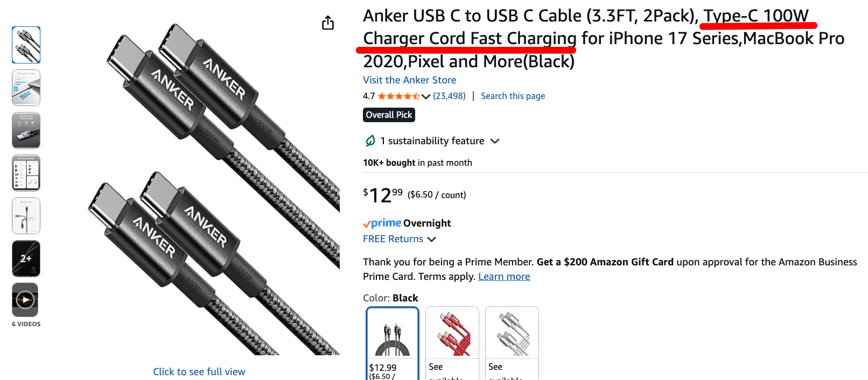Click to see full view of the image
Screen dimensions: 868x380
pyautogui.click(x=199, y=371)
